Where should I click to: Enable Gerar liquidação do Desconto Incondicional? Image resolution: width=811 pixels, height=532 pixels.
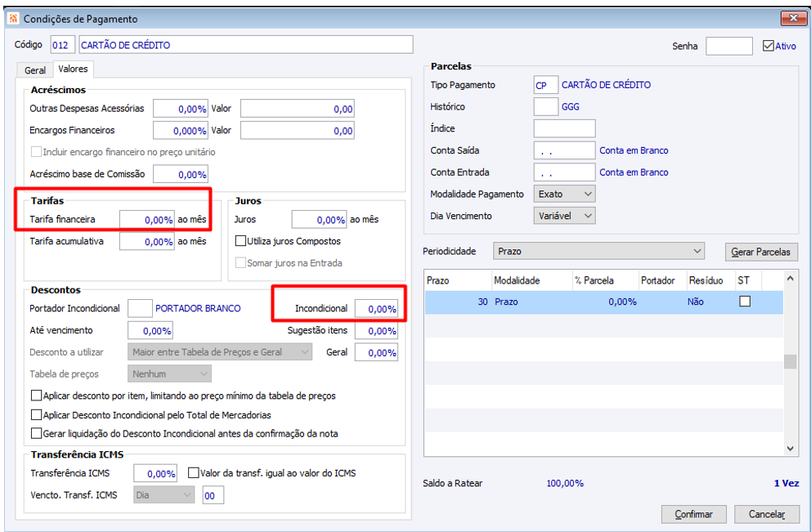(x=36, y=433)
